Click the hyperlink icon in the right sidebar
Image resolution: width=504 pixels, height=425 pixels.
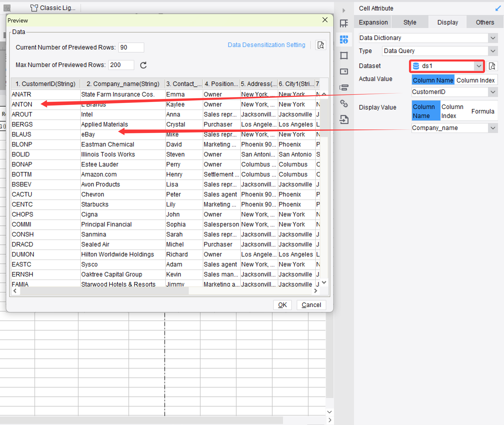tap(344, 103)
